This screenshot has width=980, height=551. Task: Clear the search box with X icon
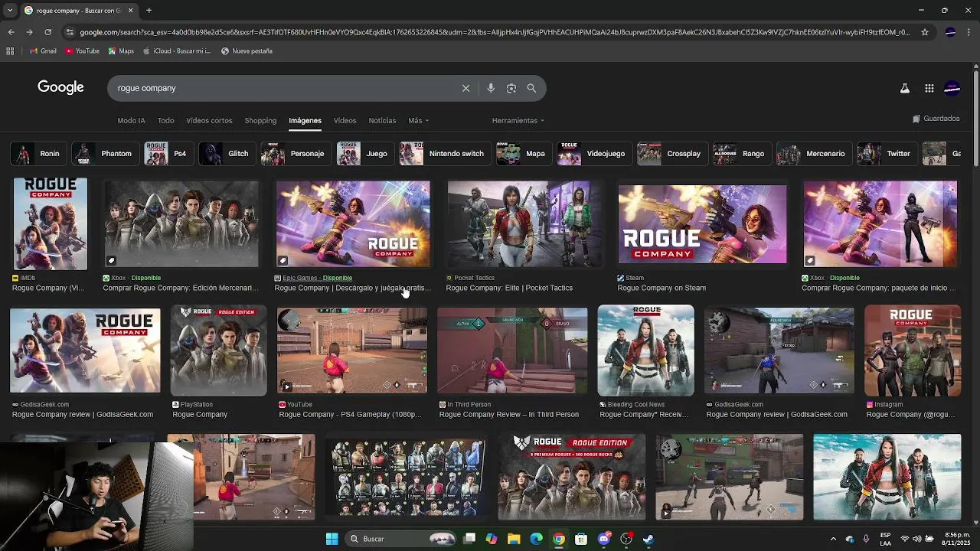[465, 88]
